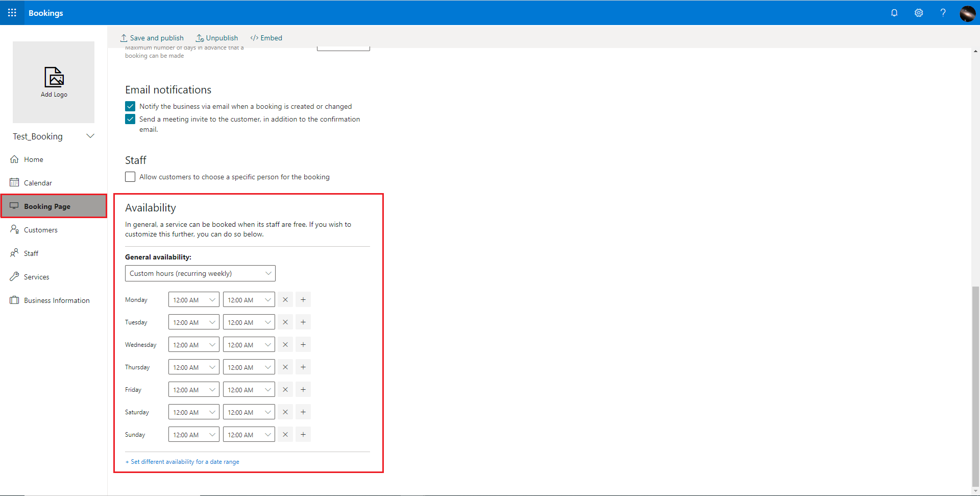Click the Unpublish button
Screen dimensions: 980x496
217,38
